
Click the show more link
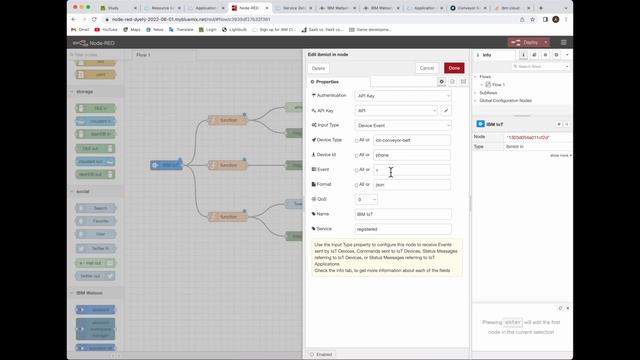coord(560,156)
